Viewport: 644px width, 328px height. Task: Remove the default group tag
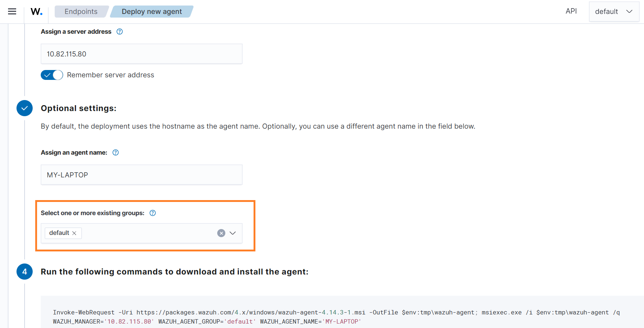pos(74,233)
